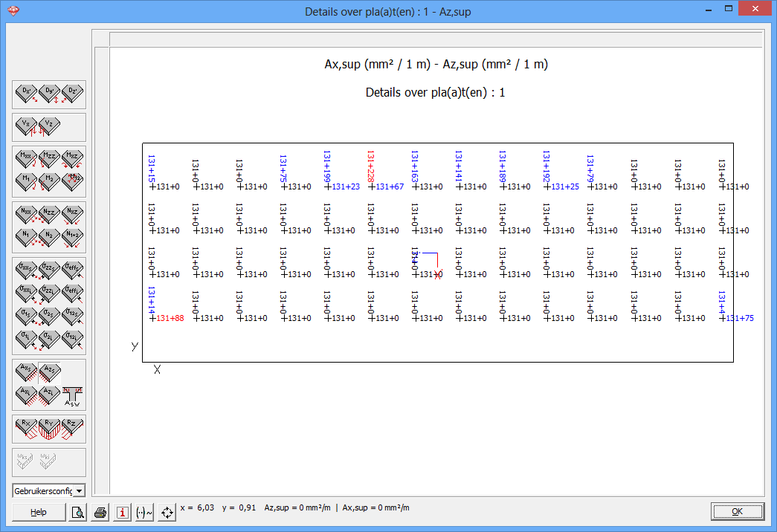Click the blue value 131+25

[565, 186]
